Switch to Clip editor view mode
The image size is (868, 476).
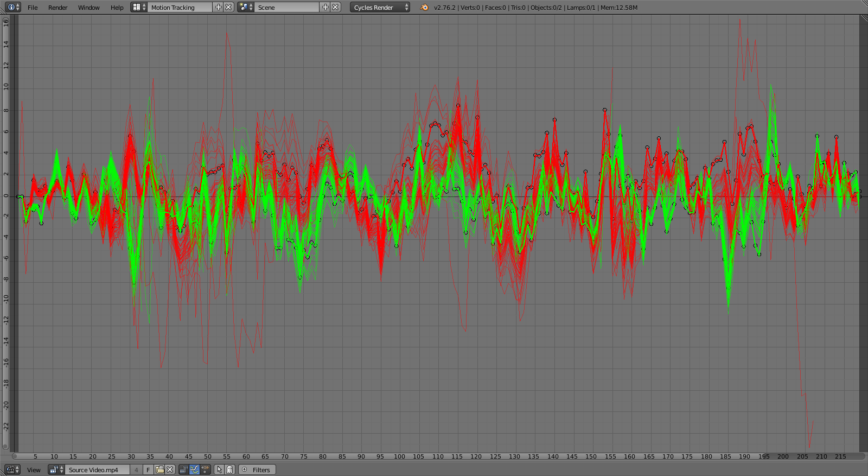click(x=184, y=470)
